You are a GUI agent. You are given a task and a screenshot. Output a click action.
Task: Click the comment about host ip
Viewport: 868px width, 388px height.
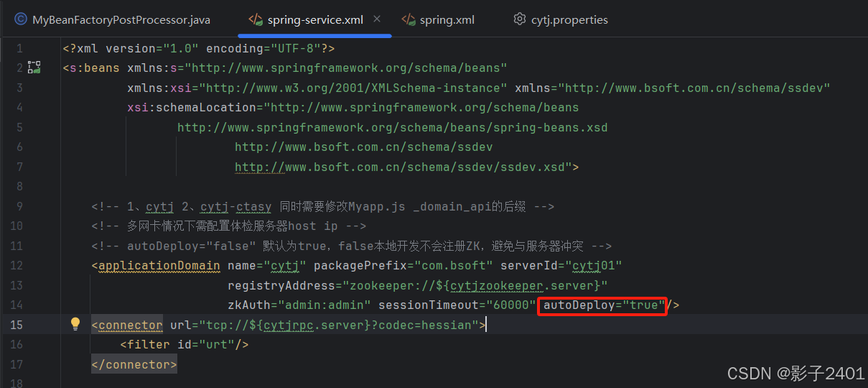pyautogui.click(x=229, y=226)
